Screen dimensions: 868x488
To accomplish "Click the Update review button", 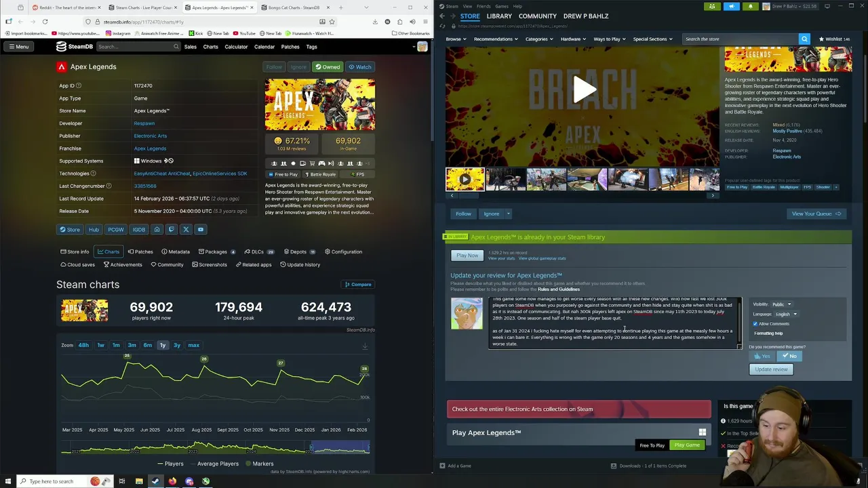I will point(771,369).
